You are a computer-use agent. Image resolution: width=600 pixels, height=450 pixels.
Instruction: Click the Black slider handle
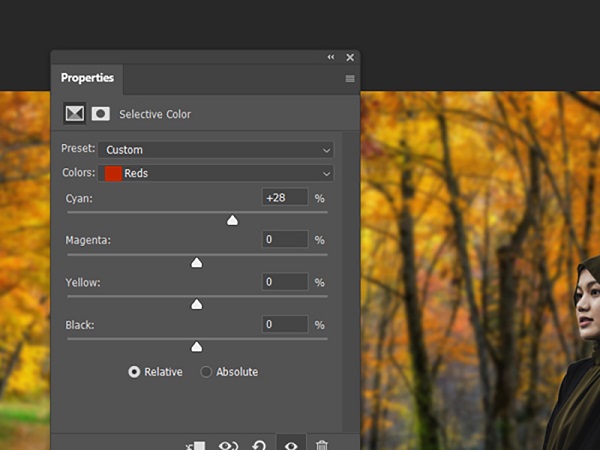click(197, 347)
